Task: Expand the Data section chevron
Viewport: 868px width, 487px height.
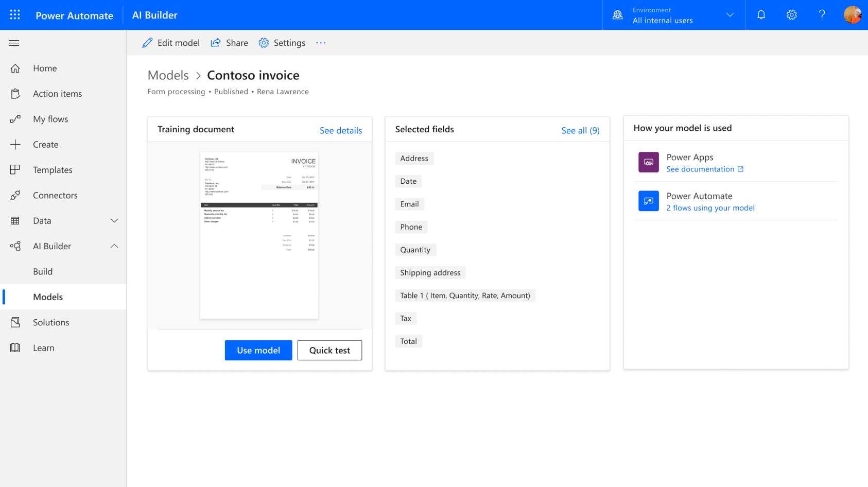Action: (x=114, y=221)
